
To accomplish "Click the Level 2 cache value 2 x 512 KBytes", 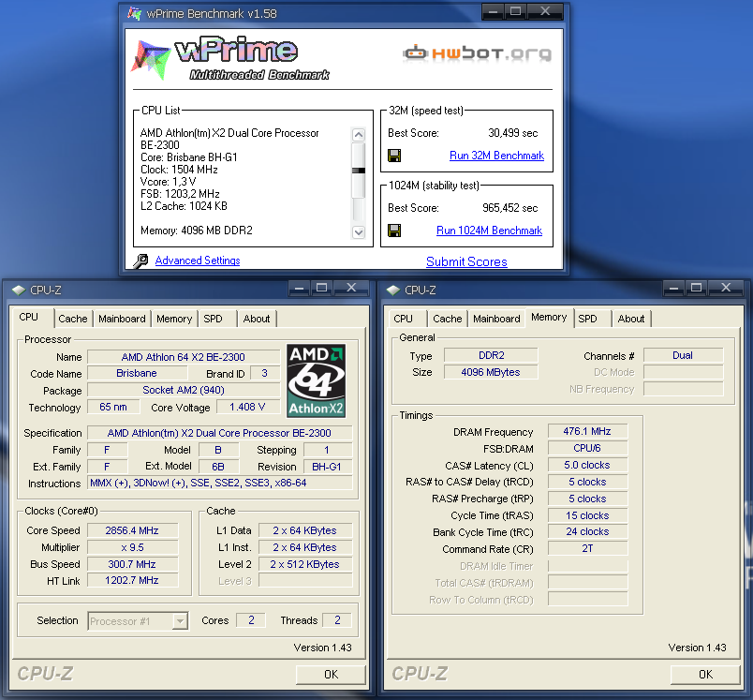I will point(305,564).
